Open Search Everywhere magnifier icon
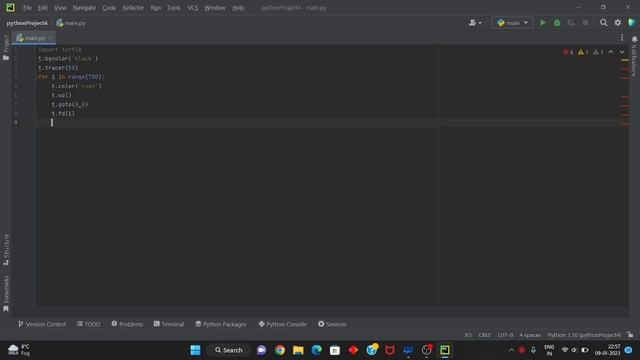Viewport: 640px width, 360px height. point(603,23)
